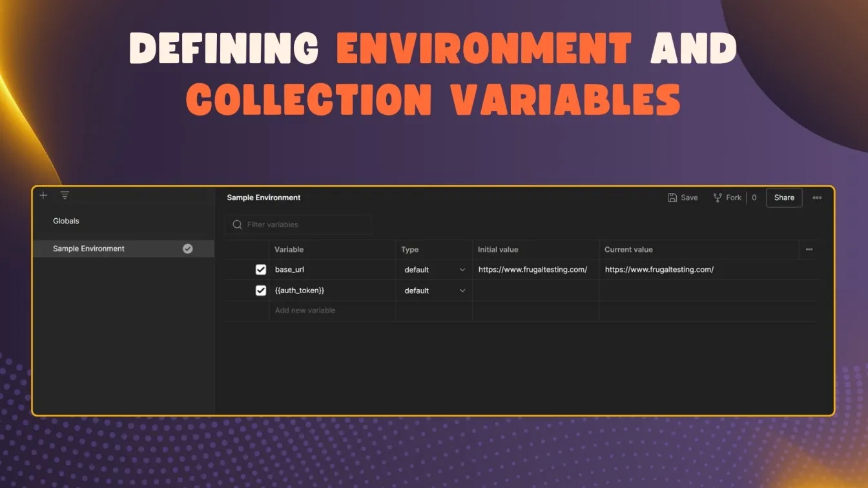The width and height of the screenshot is (868, 488).
Task: Click the plus icon to create environment
Action: coord(43,195)
